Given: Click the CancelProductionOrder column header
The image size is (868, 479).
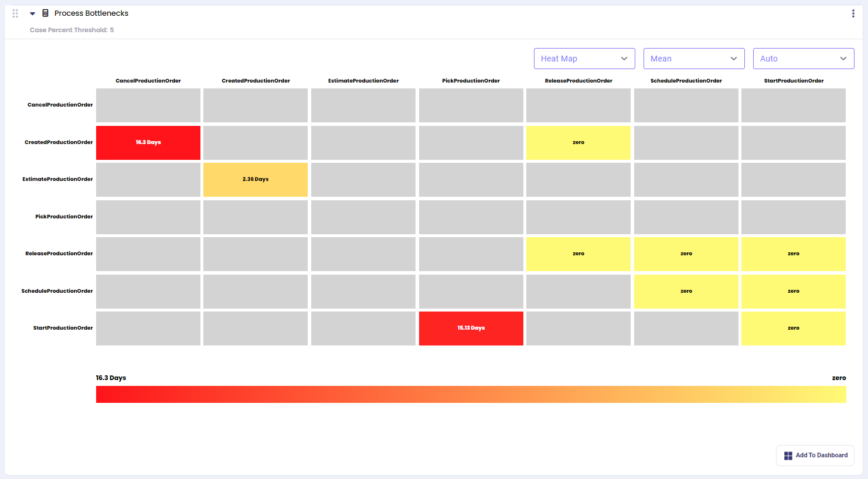Looking at the screenshot, I should tap(148, 81).
